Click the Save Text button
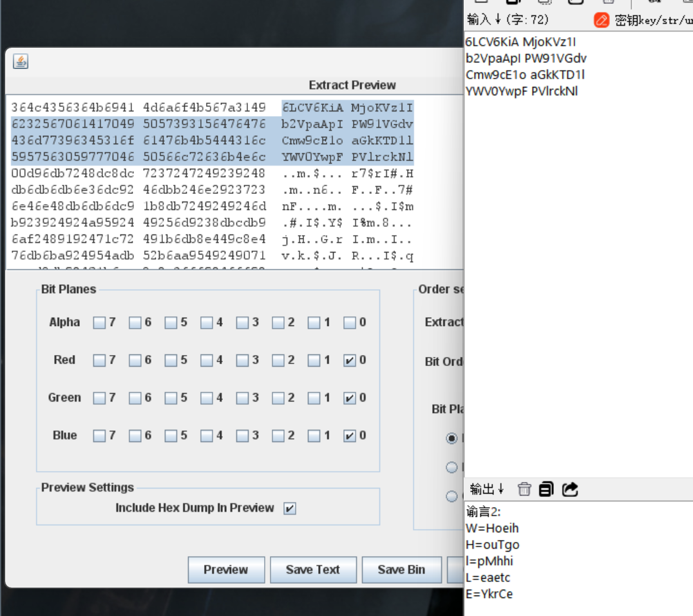This screenshot has width=693, height=616. point(312,570)
